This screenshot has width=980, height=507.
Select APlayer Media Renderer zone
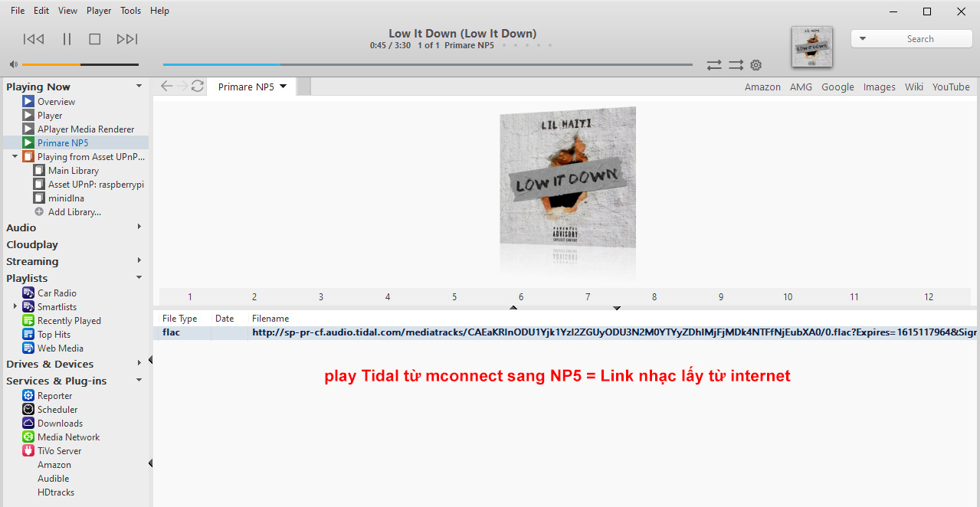[x=86, y=129]
